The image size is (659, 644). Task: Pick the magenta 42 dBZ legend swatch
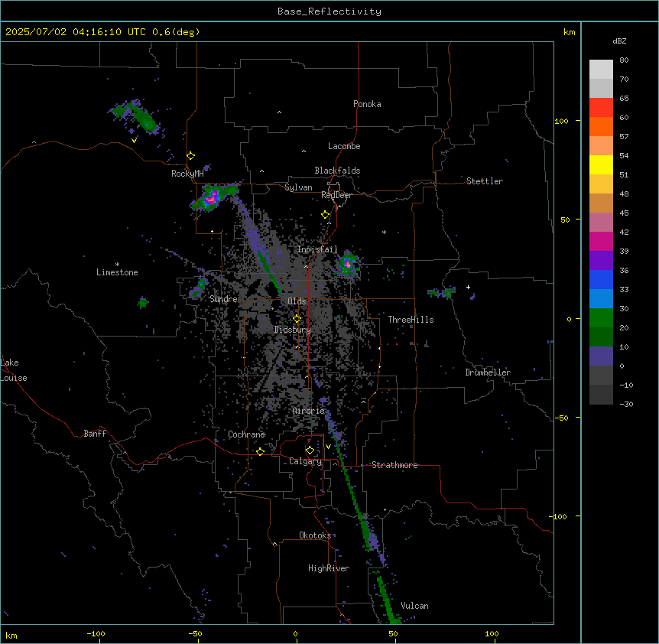[x=601, y=241]
